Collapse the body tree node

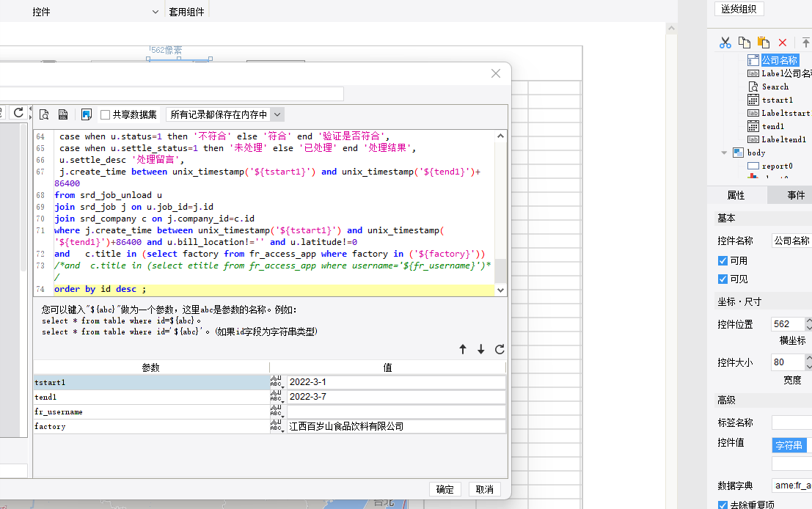pos(724,153)
